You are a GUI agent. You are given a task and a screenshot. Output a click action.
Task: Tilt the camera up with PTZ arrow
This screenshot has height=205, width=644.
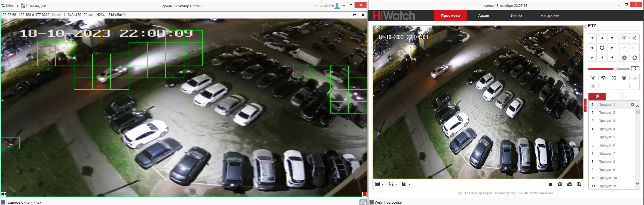click(602, 38)
